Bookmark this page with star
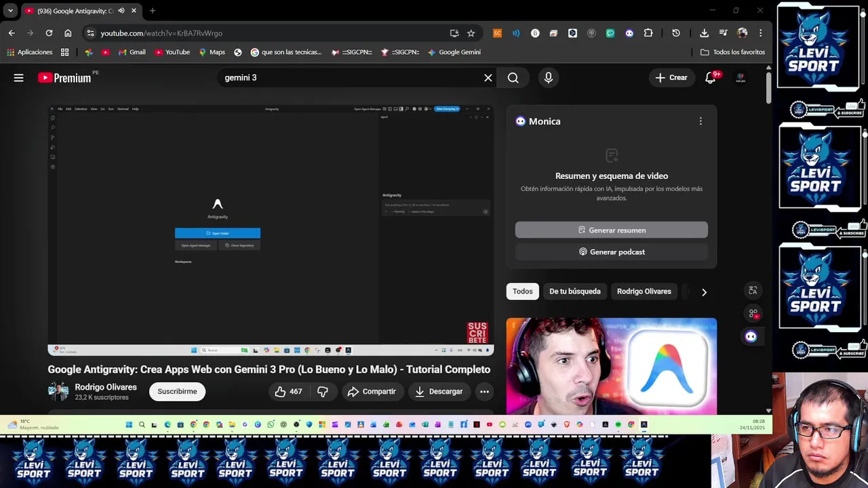The width and height of the screenshot is (868, 488). point(471,33)
